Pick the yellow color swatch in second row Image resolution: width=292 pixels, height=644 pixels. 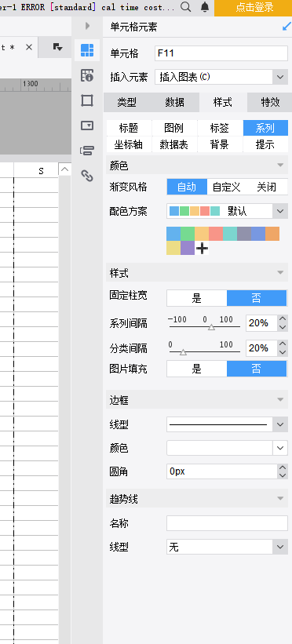(173, 248)
